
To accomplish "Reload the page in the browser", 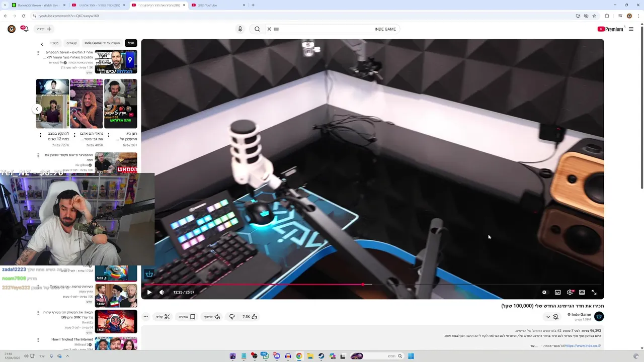I will tap(23, 16).
